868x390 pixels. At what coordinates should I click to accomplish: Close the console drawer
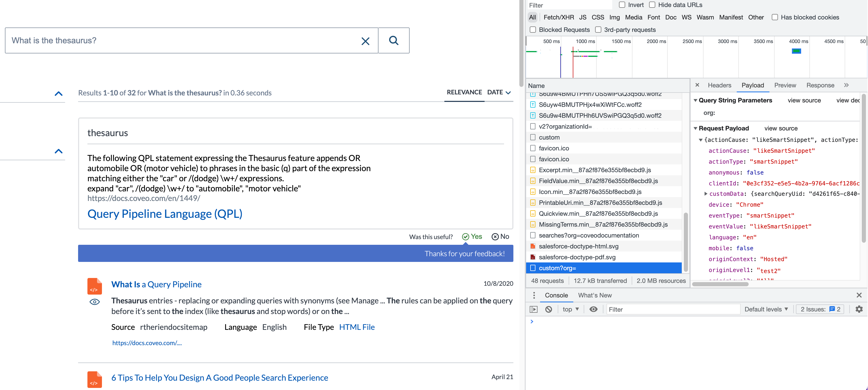[859, 295]
